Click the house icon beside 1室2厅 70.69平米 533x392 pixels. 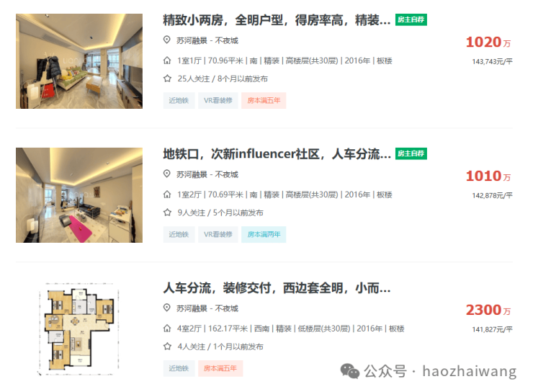pos(167,195)
